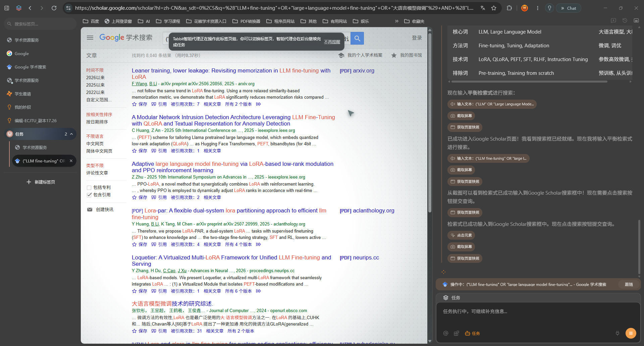Sort results by date 按日期排序

pyautogui.click(x=97, y=122)
